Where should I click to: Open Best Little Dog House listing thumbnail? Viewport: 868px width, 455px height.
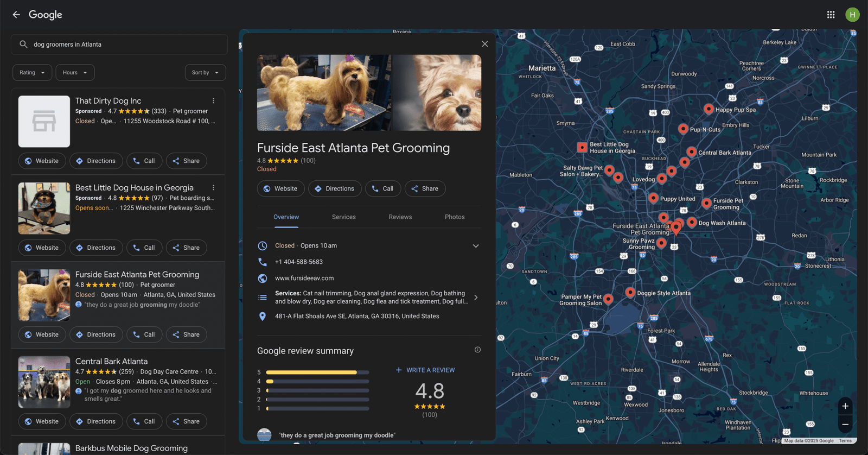pyautogui.click(x=44, y=208)
